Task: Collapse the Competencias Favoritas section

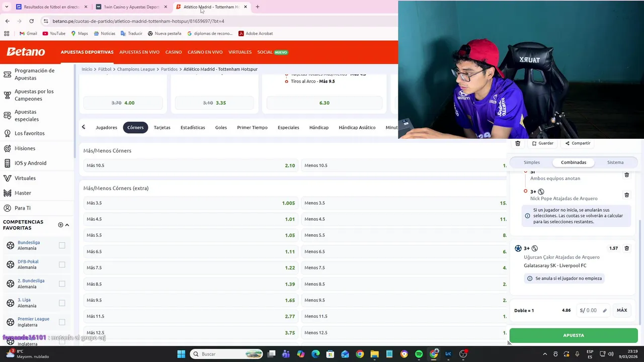Action: tap(67, 225)
